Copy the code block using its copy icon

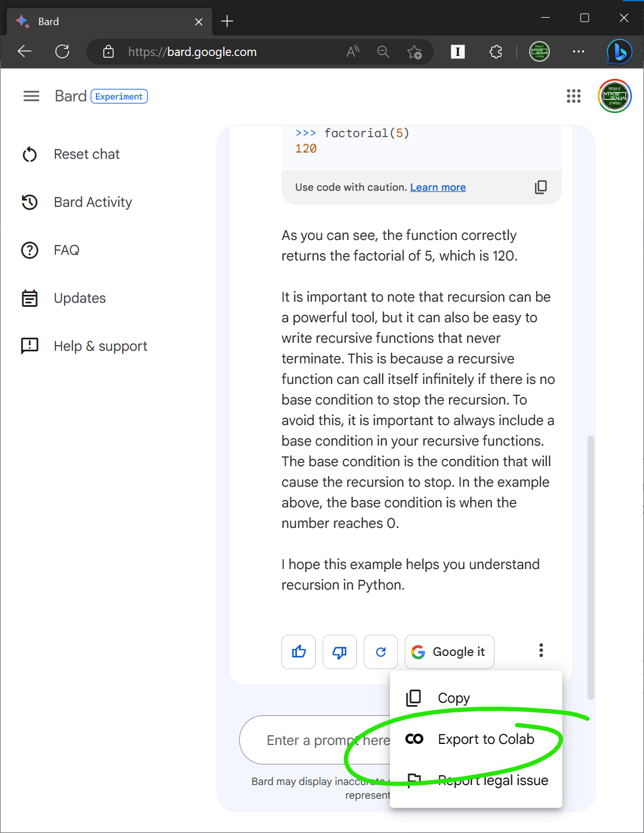(540, 187)
